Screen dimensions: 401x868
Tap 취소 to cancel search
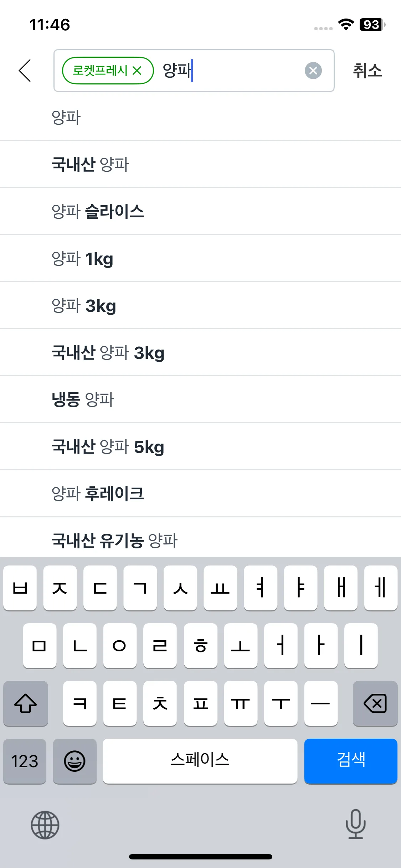(367, 71)
